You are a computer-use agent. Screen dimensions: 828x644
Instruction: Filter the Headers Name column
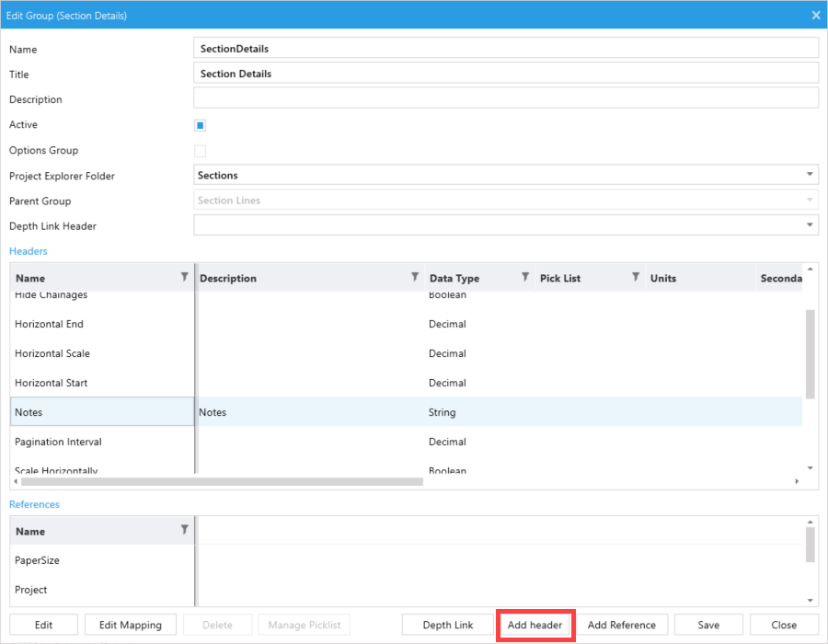tap(184, 277)
